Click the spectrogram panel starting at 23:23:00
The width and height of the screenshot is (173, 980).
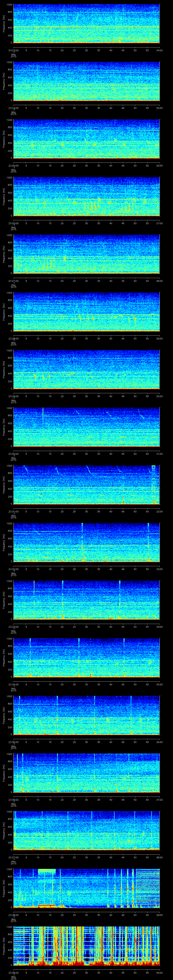tap(86, 24)
